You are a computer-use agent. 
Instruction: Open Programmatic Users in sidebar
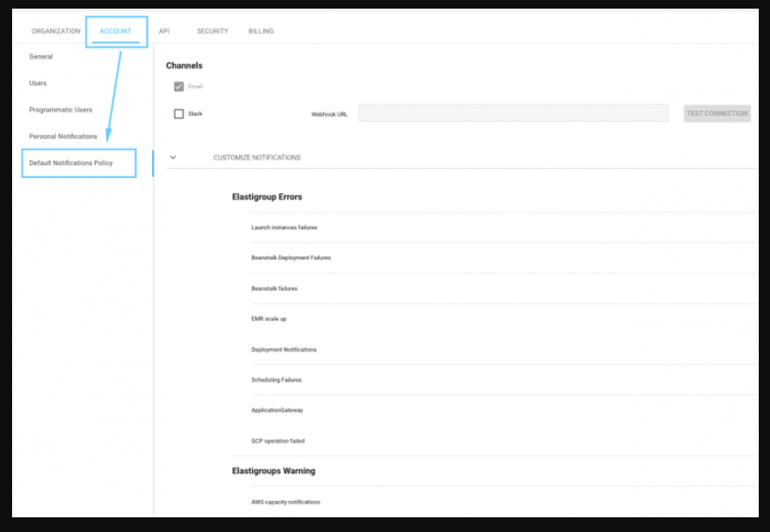[60, 111]
